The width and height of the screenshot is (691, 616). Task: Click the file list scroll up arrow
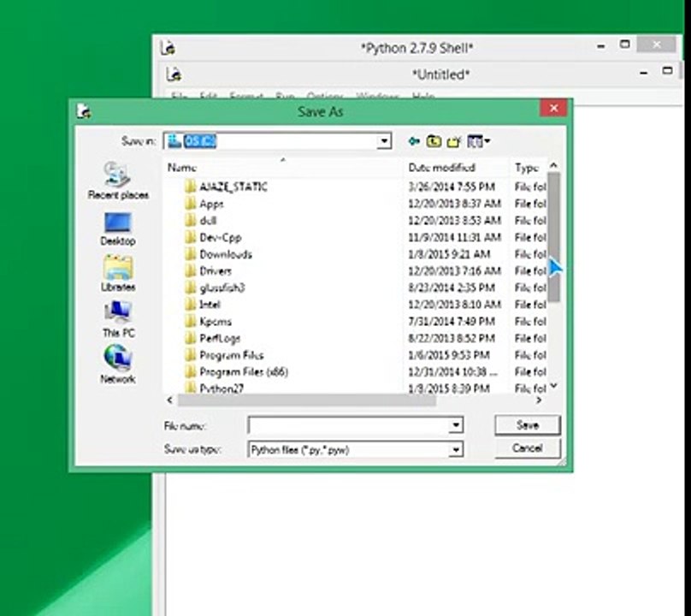point(553,165)
